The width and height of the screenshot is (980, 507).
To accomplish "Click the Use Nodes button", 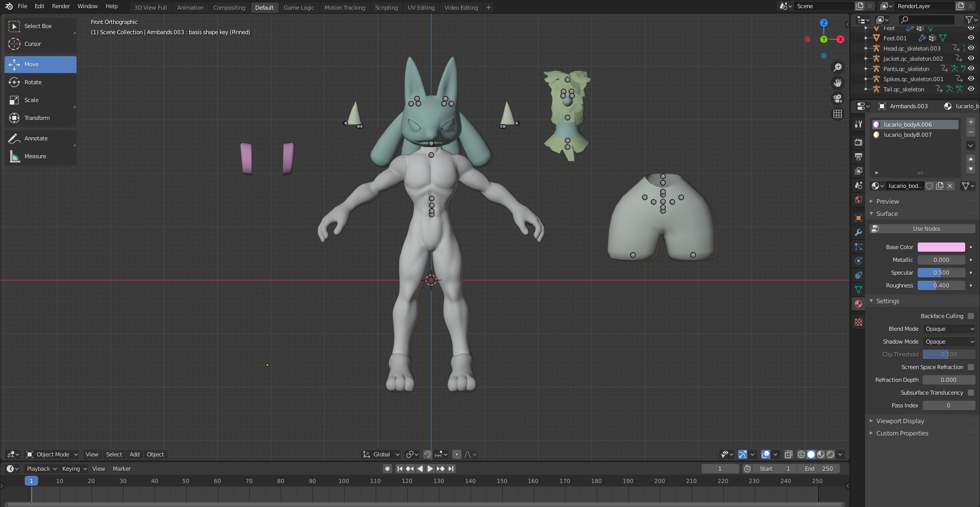I will (x=926, y=229).
